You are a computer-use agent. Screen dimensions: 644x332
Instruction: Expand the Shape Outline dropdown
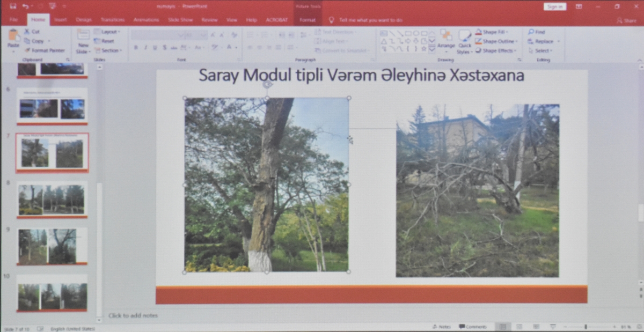click(517, 41)
